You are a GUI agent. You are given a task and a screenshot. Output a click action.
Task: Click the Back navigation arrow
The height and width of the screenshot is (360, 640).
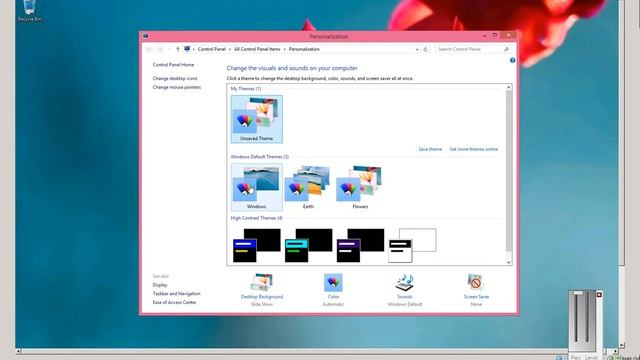(x=149, y=49)
